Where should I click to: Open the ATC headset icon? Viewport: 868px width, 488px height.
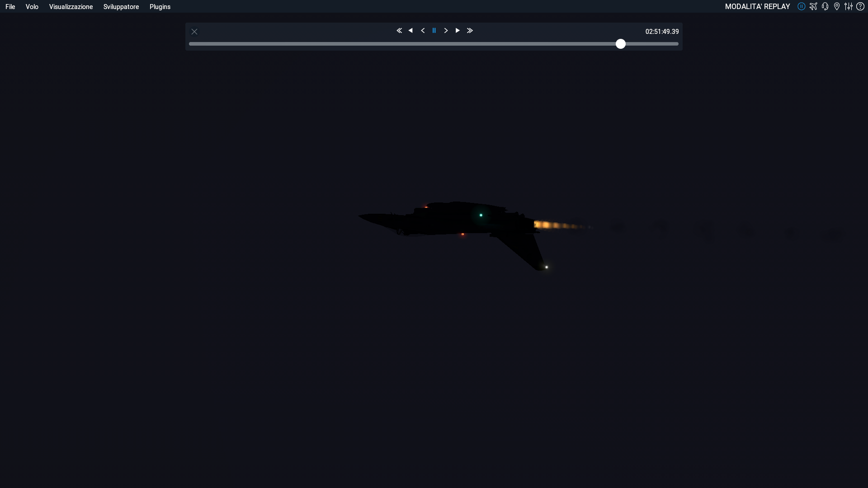coord(825,6)
